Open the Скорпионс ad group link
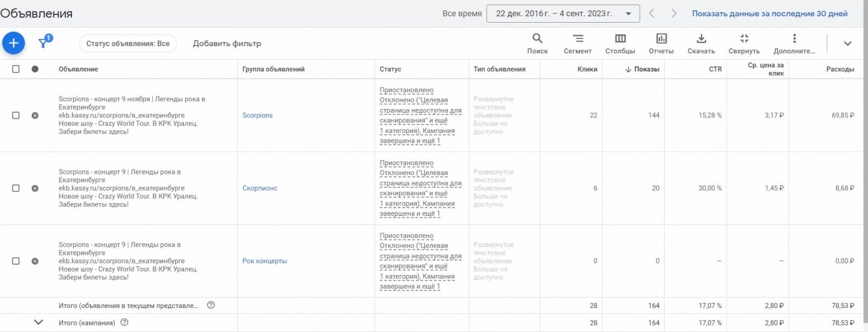The width and height of the screenshot is (868, 332). coord(259,188)
